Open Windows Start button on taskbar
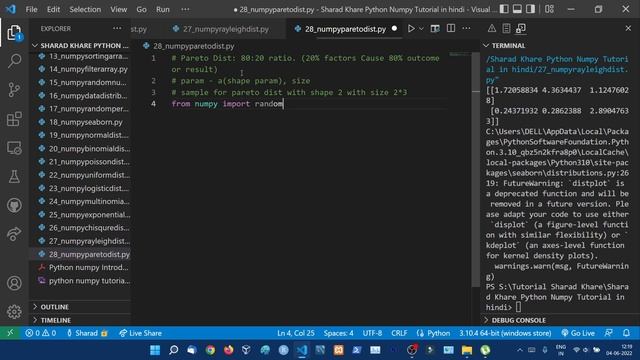 click(155, 350)
